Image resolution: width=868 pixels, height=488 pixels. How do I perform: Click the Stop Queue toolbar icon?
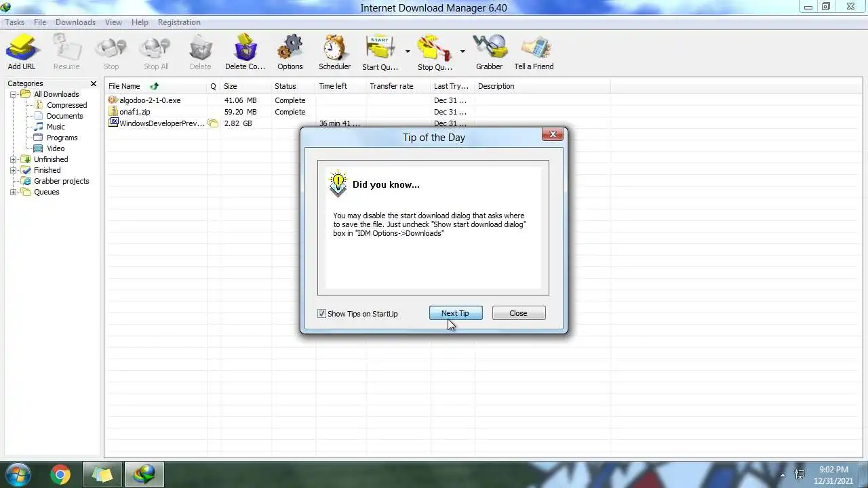point(435,52)
